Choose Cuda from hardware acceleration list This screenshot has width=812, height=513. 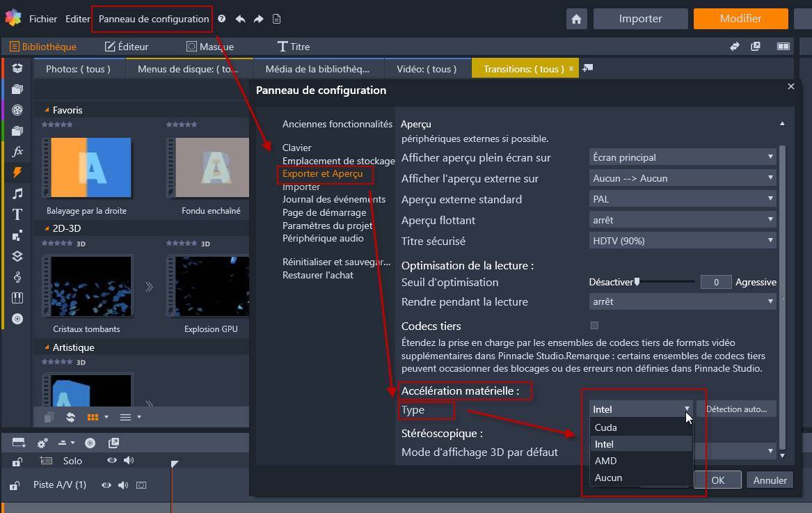[606, 427]
